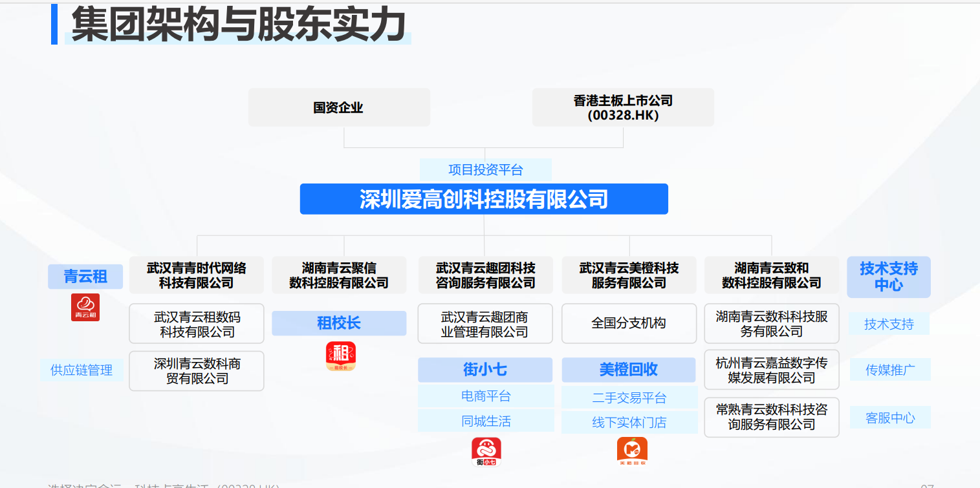Image resolution: width=980 pixels, height=488 pixels.
Task: Select 武汉青云租数码科技有限公司 box
Action: click(x=197, y=324)
